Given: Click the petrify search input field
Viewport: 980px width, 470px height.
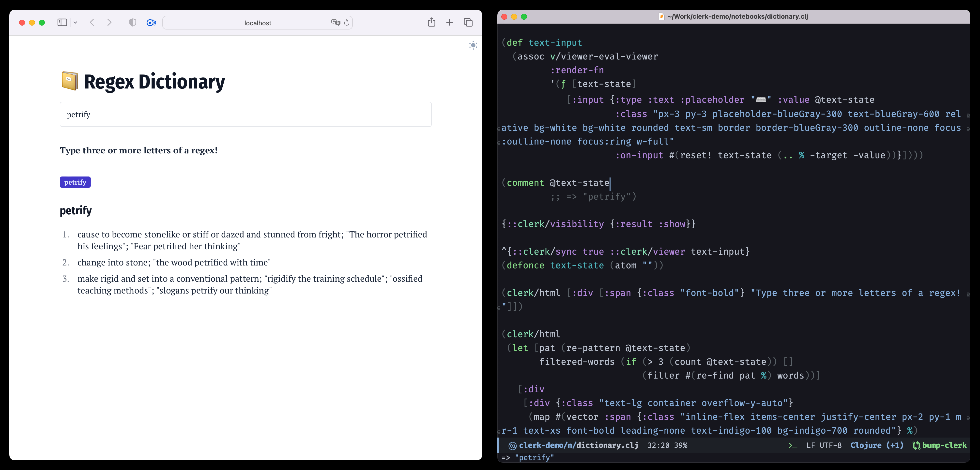Looking at the screenshot, I should (245, 115).
